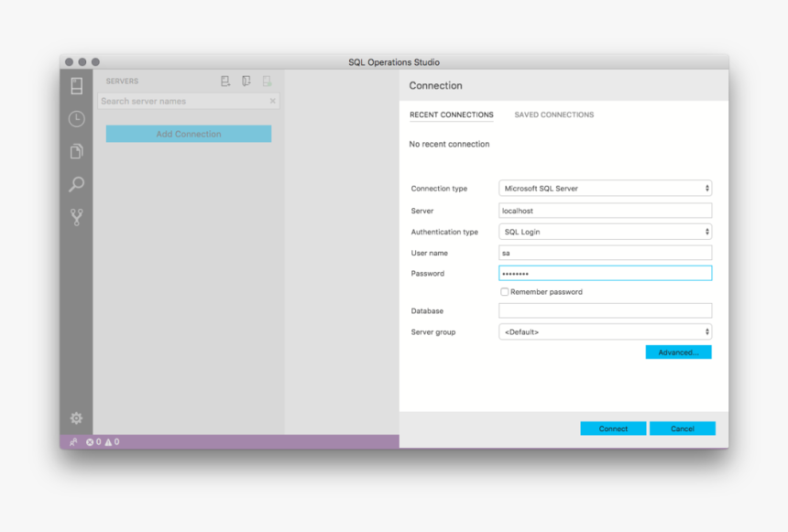Open the settings gear in activity bar
Viewport: 788px width, 532px height.
[x=76, y=418]
